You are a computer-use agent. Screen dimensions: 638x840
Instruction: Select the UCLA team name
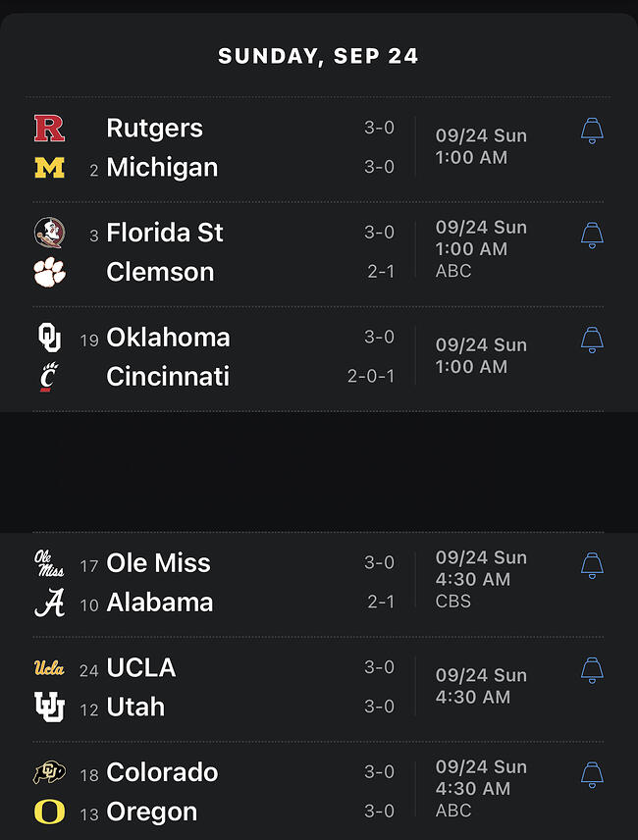[x=141, y=668]
